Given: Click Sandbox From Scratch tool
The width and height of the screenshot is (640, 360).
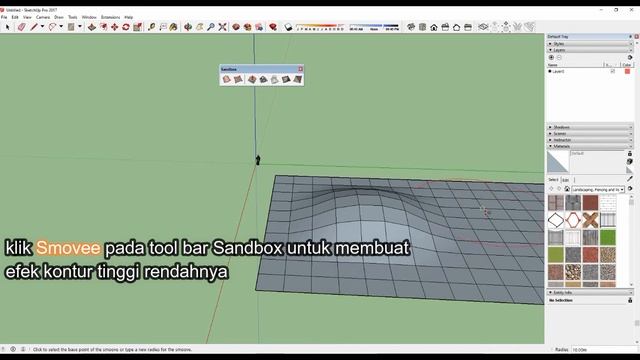Looking at the screenshot, I should (x=238, y=79).
